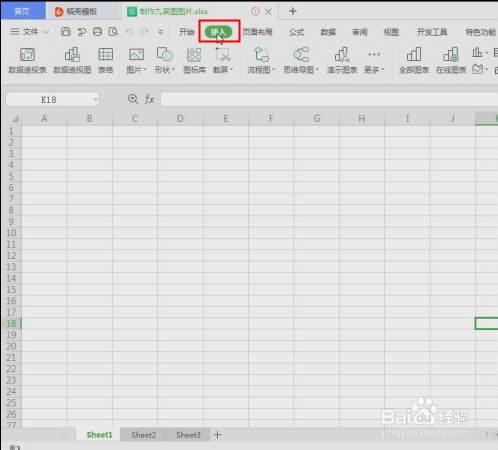
Task: Open the Data (数据) tab
Action: click(x=328, y=32)
